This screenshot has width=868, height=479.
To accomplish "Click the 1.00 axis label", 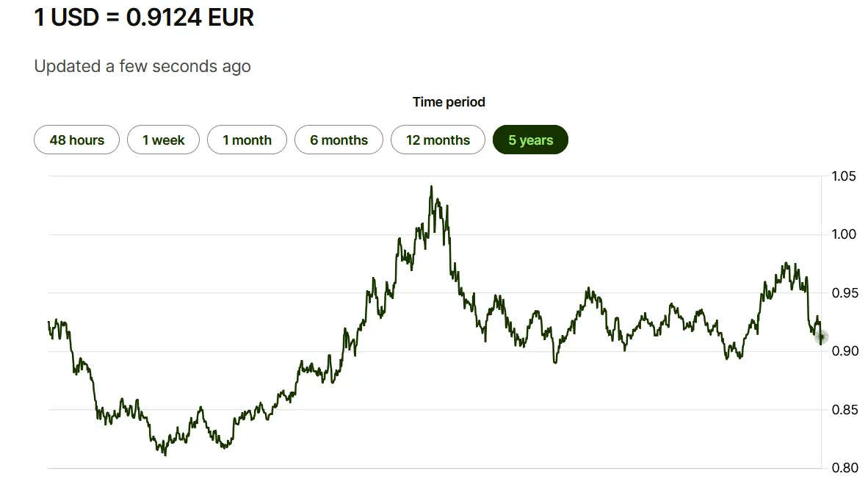I will click(x=844, y=234).
